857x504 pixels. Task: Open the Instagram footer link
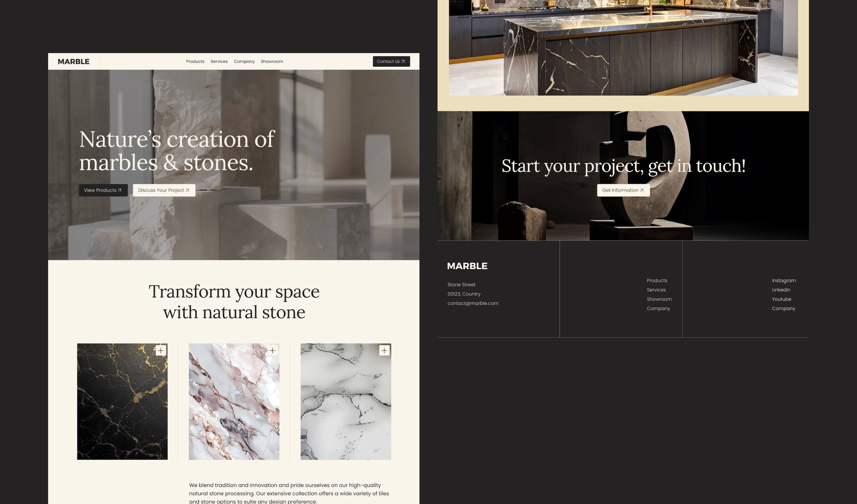(783, 281)
